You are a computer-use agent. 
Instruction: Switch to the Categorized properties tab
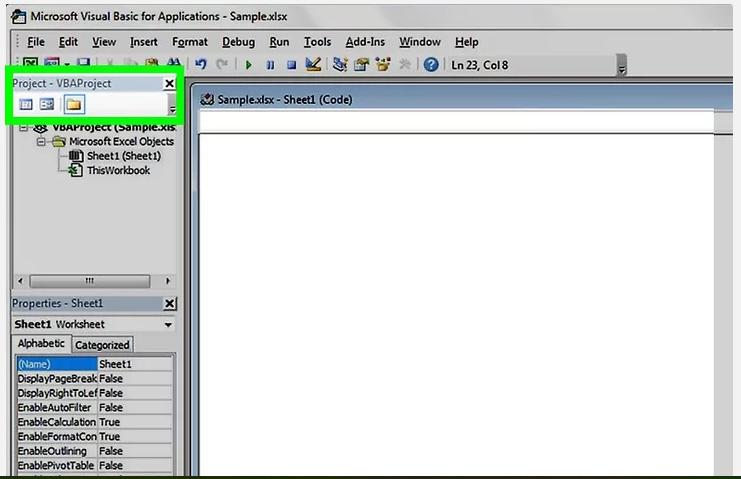pos(102,345)
